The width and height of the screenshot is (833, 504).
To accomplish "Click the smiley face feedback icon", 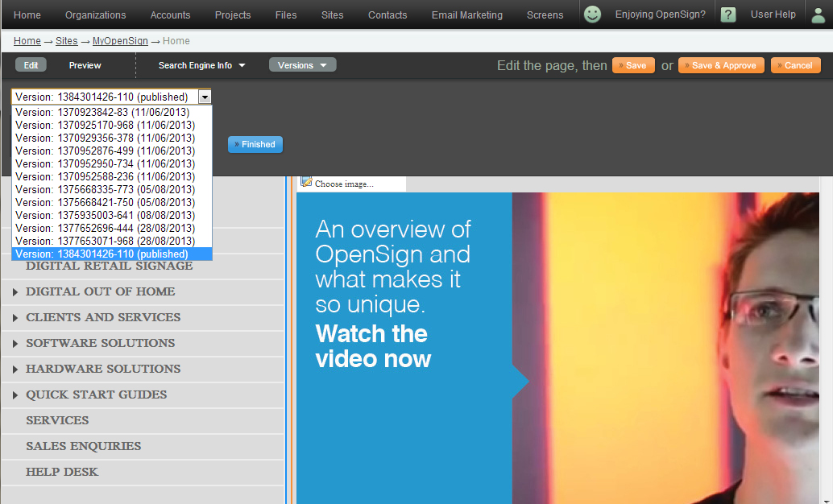I will [592, 14].
